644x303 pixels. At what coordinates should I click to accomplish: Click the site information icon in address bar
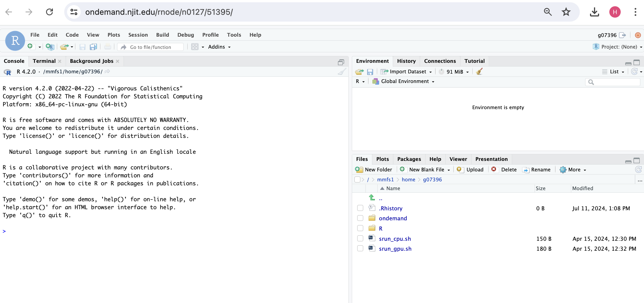pyautogui.click(x=74, y=12)
